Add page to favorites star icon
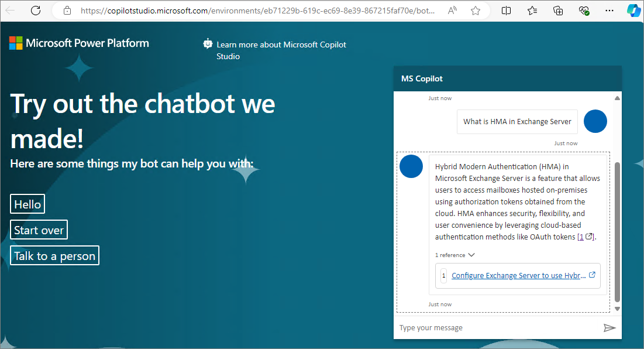Screen dimensions: 644x349 click(x=475, y=11)
